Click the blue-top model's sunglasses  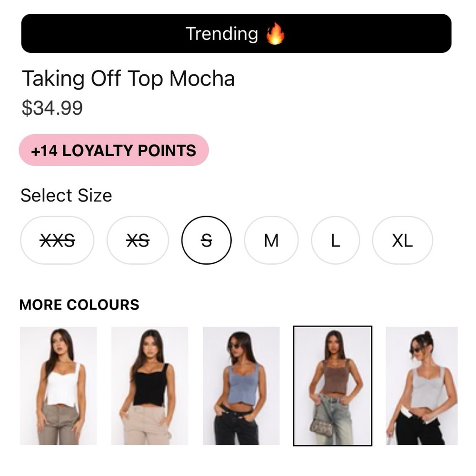[234, 346]
